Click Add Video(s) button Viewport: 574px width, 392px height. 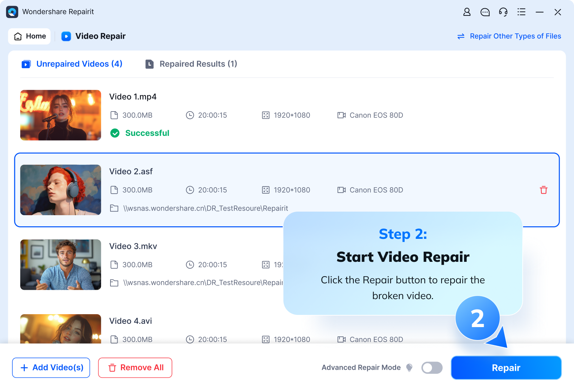[51, 368]
